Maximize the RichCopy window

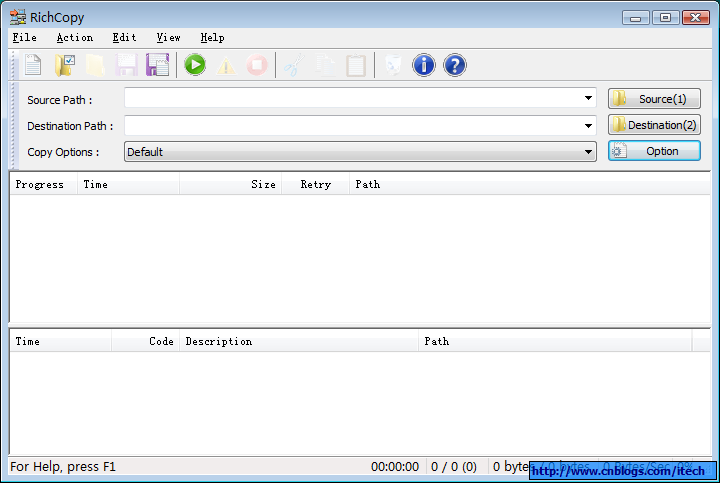coord(665,18)
